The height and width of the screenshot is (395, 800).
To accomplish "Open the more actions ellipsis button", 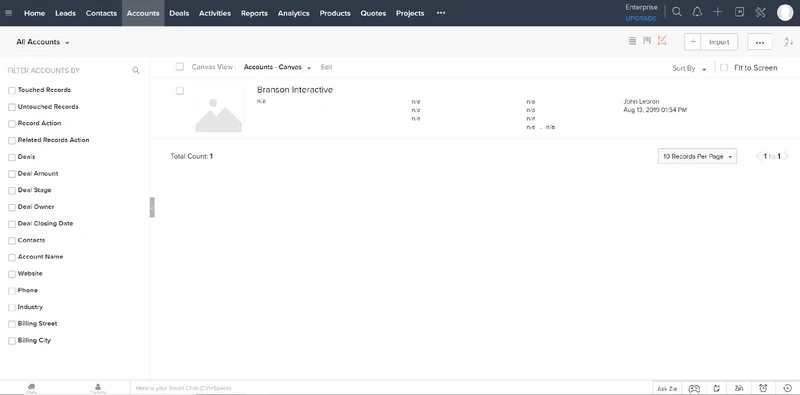I will click(x=760, y=42).
